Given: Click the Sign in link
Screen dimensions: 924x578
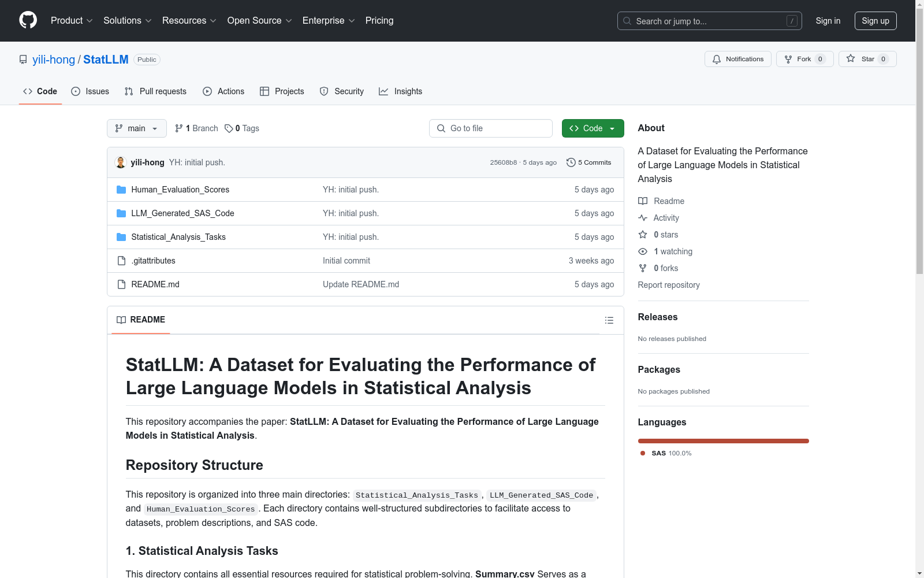Looking at the screenshot, I should coord(828,21).
